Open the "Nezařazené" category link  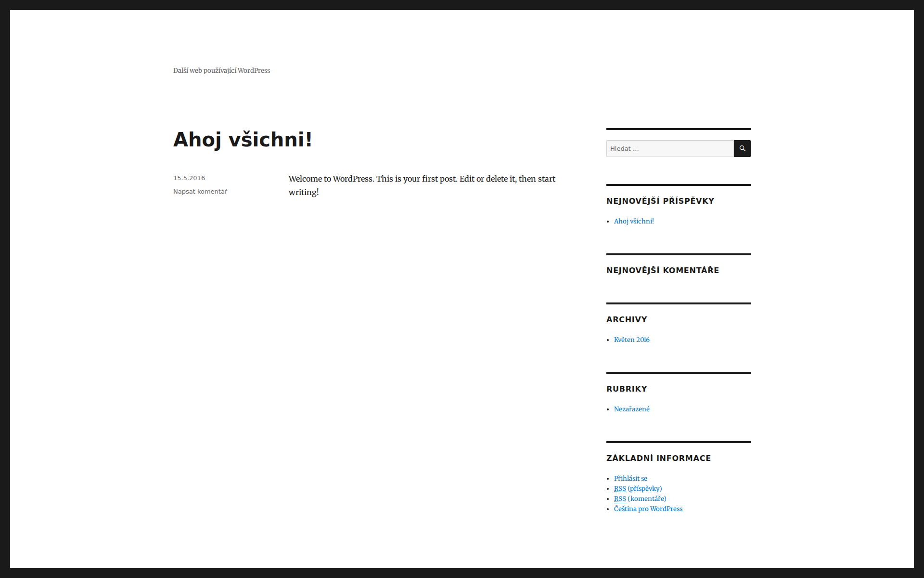coord(631,409)
